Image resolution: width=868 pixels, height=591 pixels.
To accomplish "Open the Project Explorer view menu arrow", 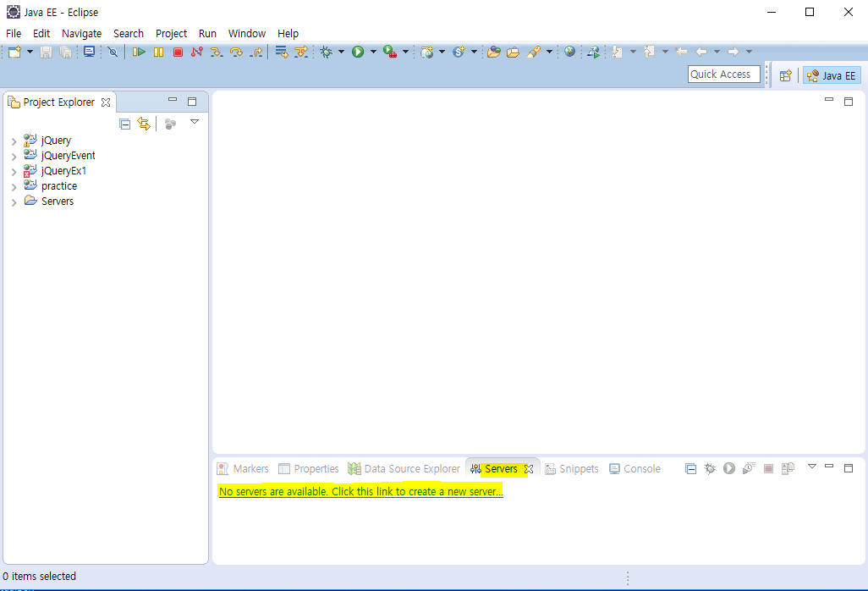I will pos(195,122).
